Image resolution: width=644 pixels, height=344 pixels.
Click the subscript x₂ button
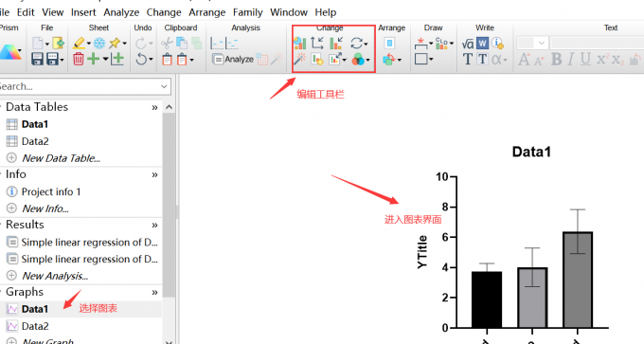(617, 60)
